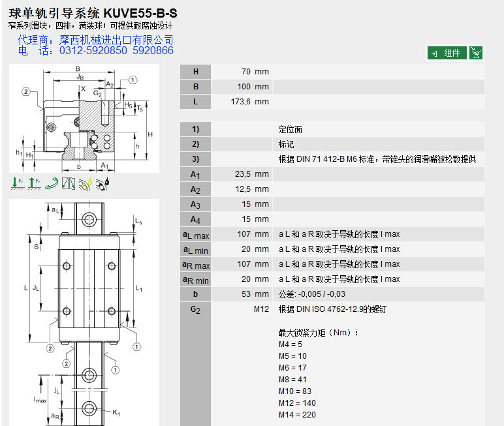Click the green 组件 button
Image resolution: width=504 pixels, height=426 pixels.
(x=447, y=53)
